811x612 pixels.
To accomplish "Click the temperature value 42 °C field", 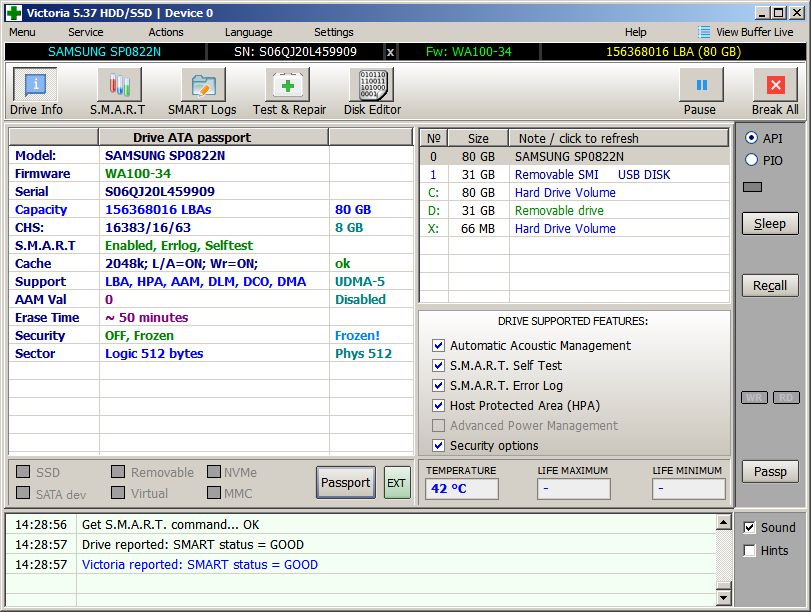I will click(x=462, y=488).
